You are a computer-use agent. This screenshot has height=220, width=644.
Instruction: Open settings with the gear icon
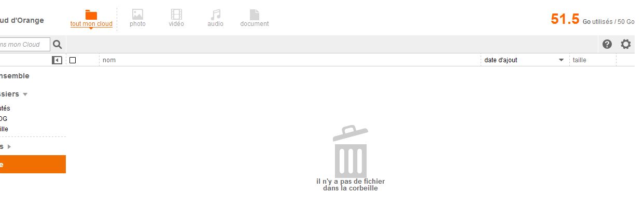[626, 44]
